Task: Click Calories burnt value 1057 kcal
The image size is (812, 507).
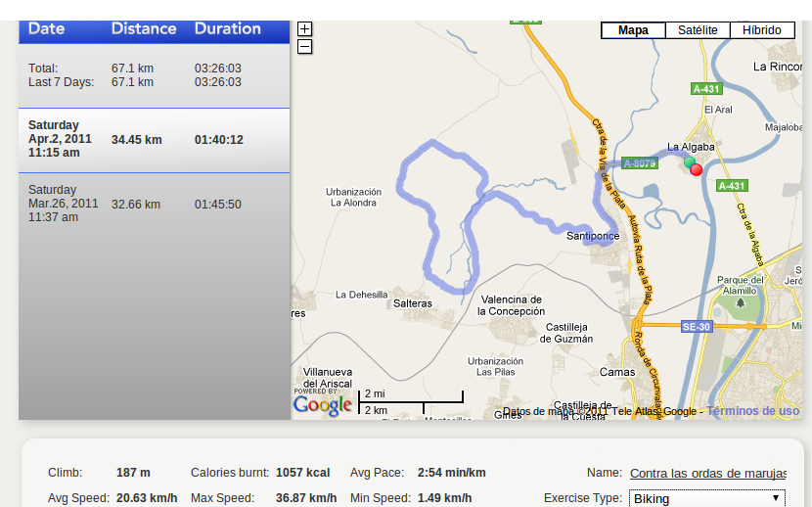Action: (x=303, y=473)
